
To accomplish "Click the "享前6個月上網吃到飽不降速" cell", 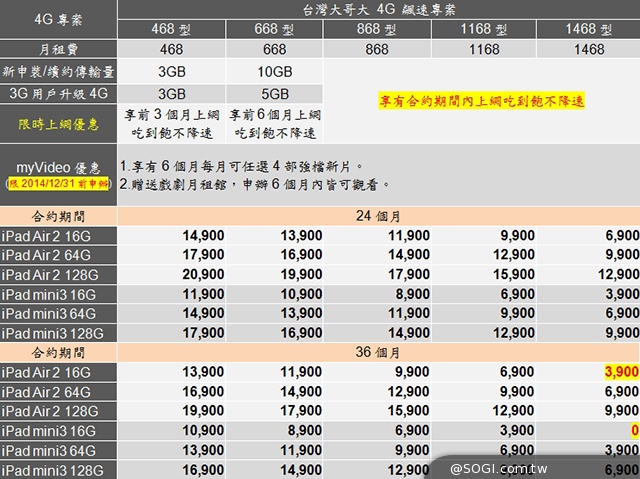I will tap(275, 124).
